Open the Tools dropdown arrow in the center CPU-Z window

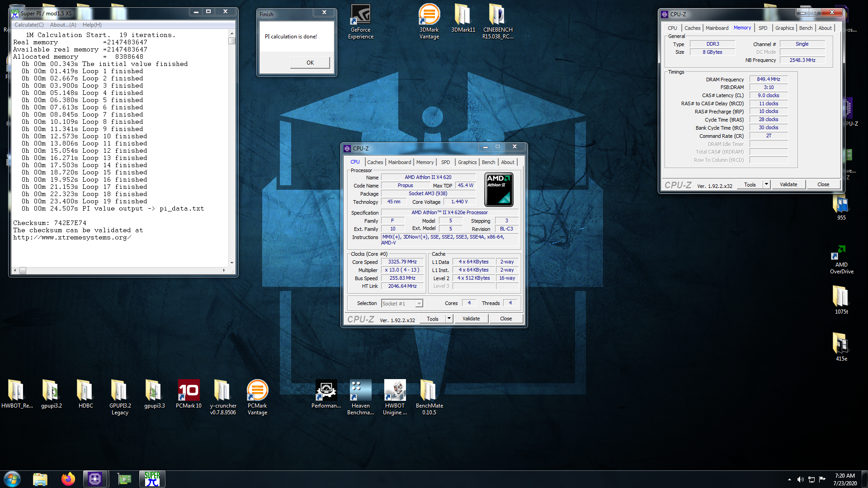click(449, 319)
